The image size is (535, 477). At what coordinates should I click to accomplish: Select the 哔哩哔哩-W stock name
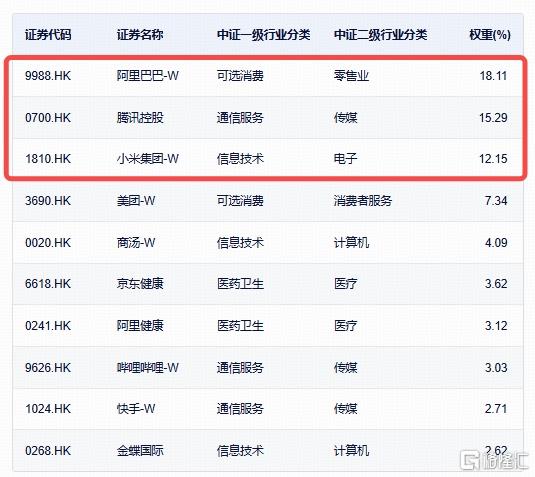click(x=148, y=367)
